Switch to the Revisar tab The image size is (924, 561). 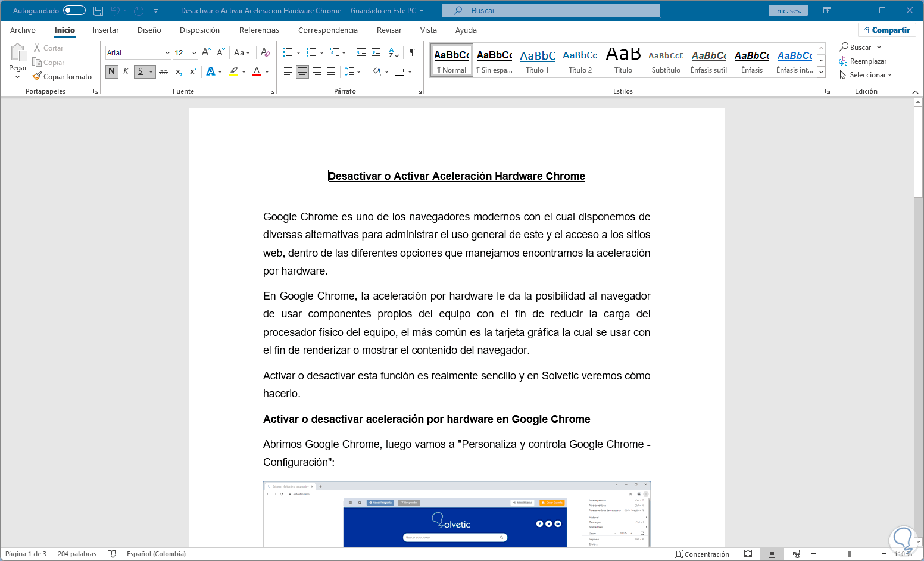tap(389, 30)
